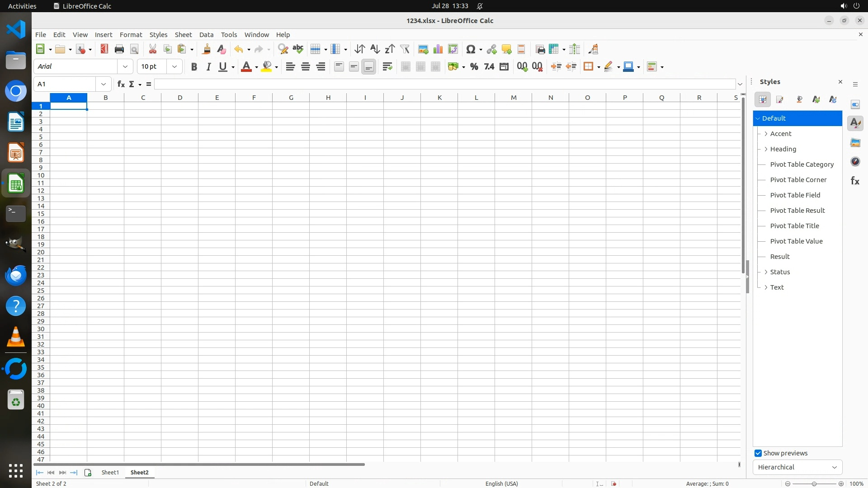Screen dimensions: 868x488
Task: Click the yellow background color swatch
Action: [267, 67]
